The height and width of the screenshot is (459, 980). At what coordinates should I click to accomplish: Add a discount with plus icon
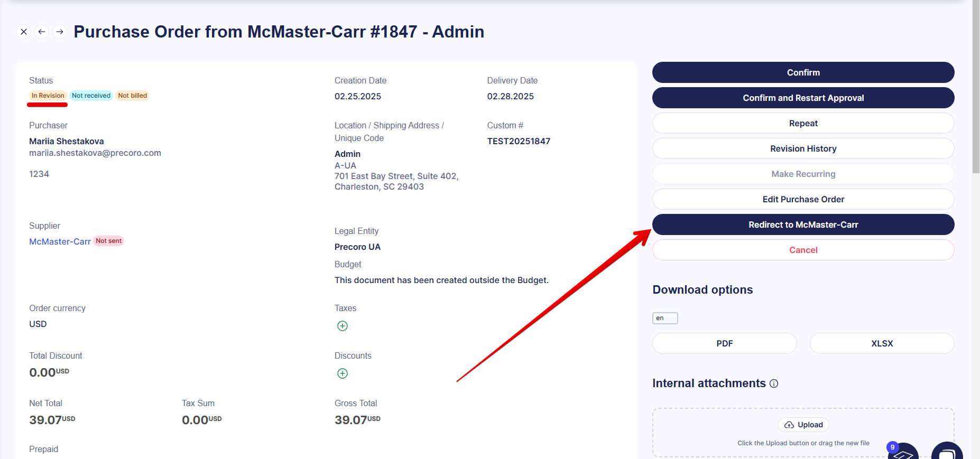click(343, 373)
